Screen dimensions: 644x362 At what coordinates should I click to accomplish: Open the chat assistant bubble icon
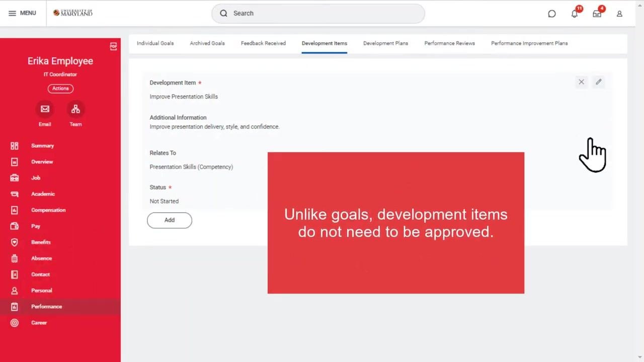click(x=552, y=14)
